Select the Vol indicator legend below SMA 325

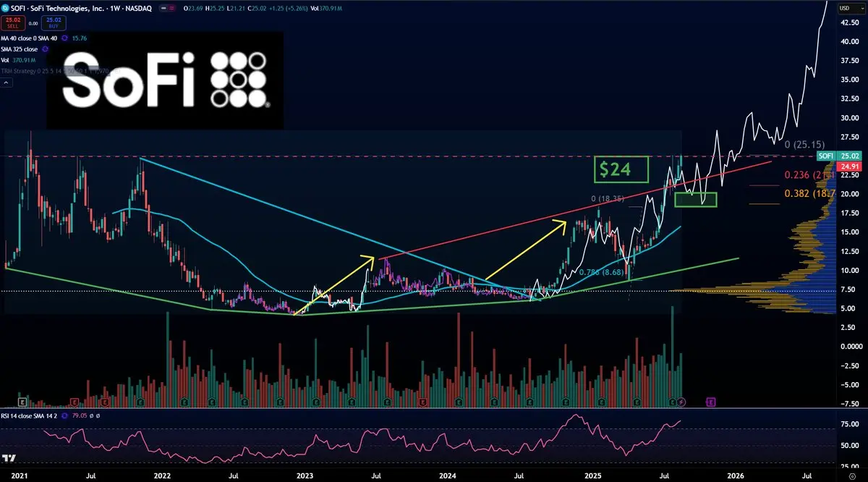coord(18,60)
